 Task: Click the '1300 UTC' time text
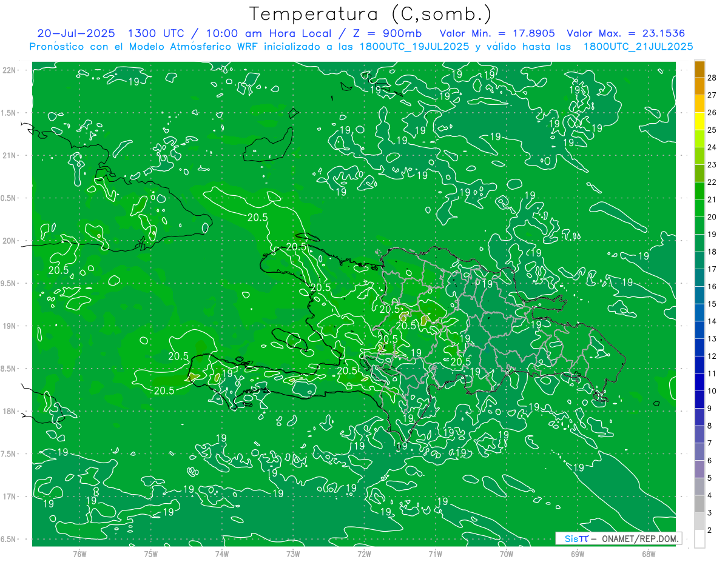pos(157,33)
